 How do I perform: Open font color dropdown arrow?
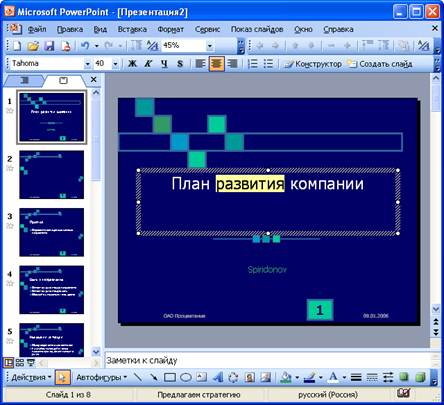pyautogui.click(x=344, y=377)
